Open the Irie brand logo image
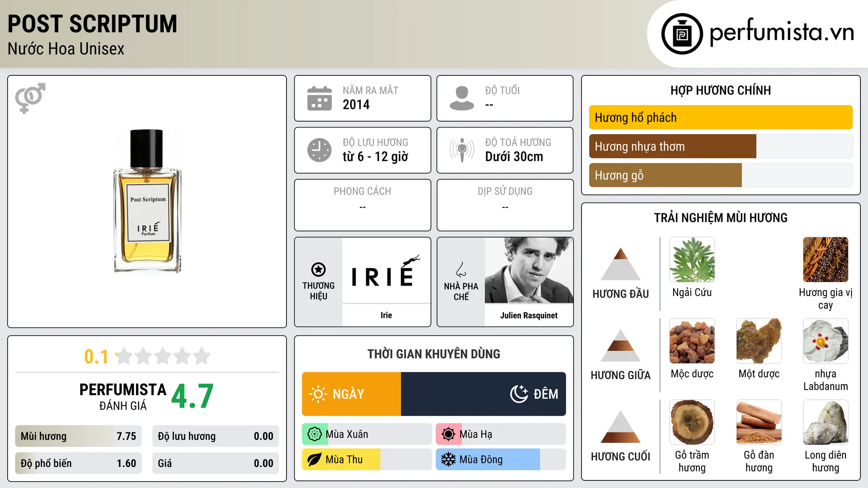The height and width of the screenshot is (488, 868). tap(386, 270)
